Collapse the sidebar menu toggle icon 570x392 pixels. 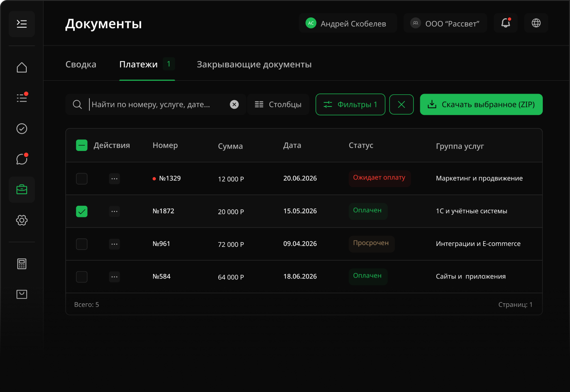point(22,24)
